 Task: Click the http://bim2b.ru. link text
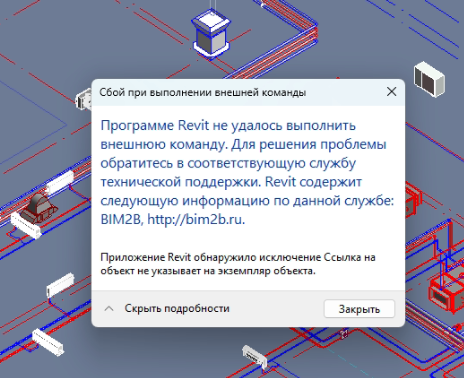click(x=196, y=219)
